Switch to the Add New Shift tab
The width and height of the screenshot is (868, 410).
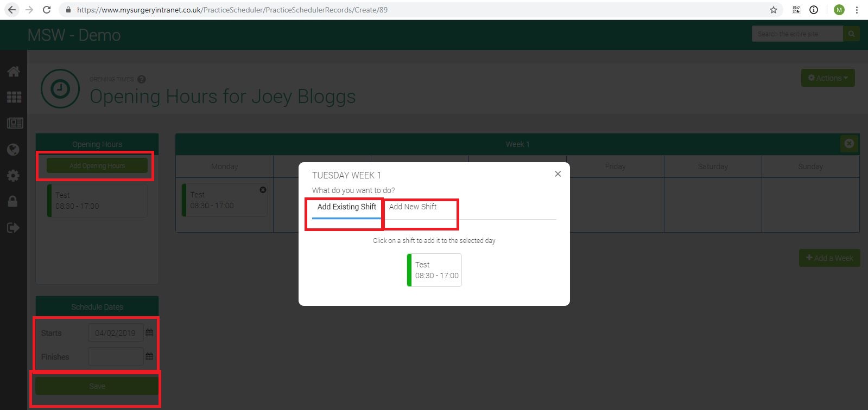pyautogui.click(x=413, y=207)
